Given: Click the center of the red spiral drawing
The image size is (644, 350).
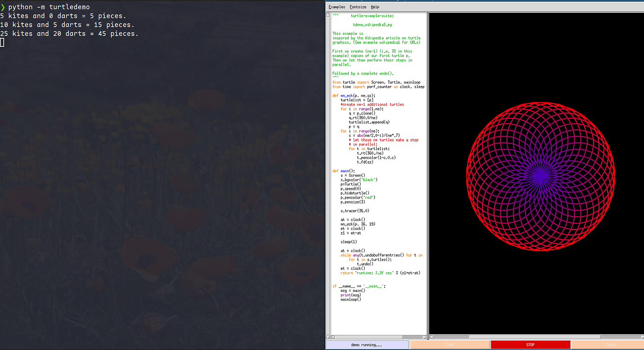Looking at the screenshot, I should click(x=541, y=175).
